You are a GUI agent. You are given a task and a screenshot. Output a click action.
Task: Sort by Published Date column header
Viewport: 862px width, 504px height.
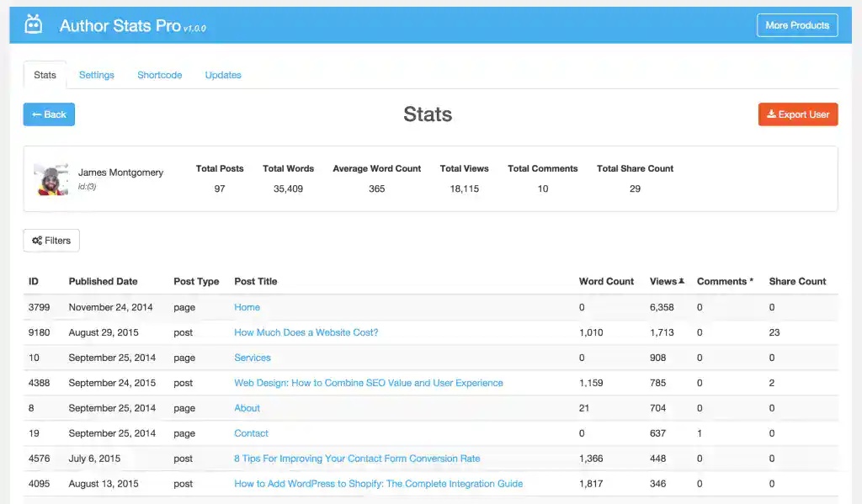(103, 281)
